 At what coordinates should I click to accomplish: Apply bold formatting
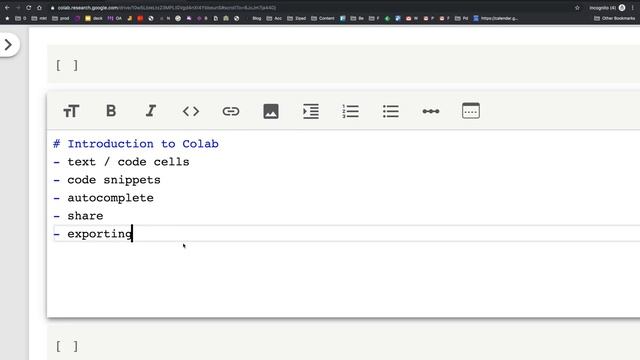click(x=111, y=111)
